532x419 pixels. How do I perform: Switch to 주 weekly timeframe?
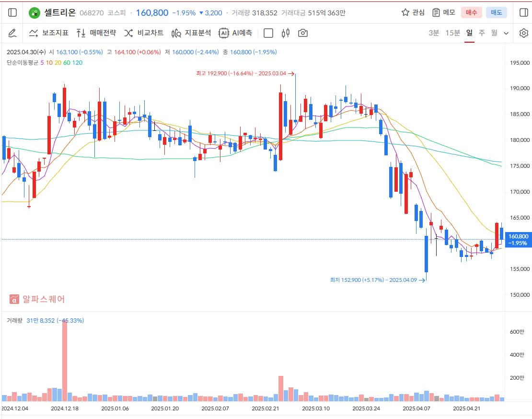click(x=482, y=33)
